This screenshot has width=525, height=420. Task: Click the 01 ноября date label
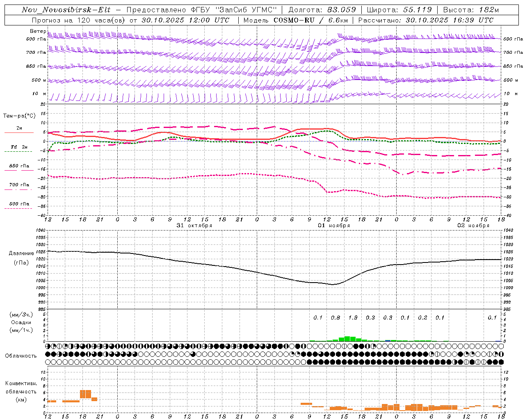pos(334,226)
